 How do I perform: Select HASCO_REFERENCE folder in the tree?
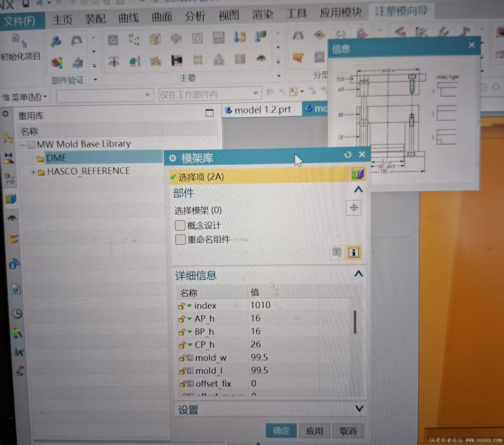88,171
